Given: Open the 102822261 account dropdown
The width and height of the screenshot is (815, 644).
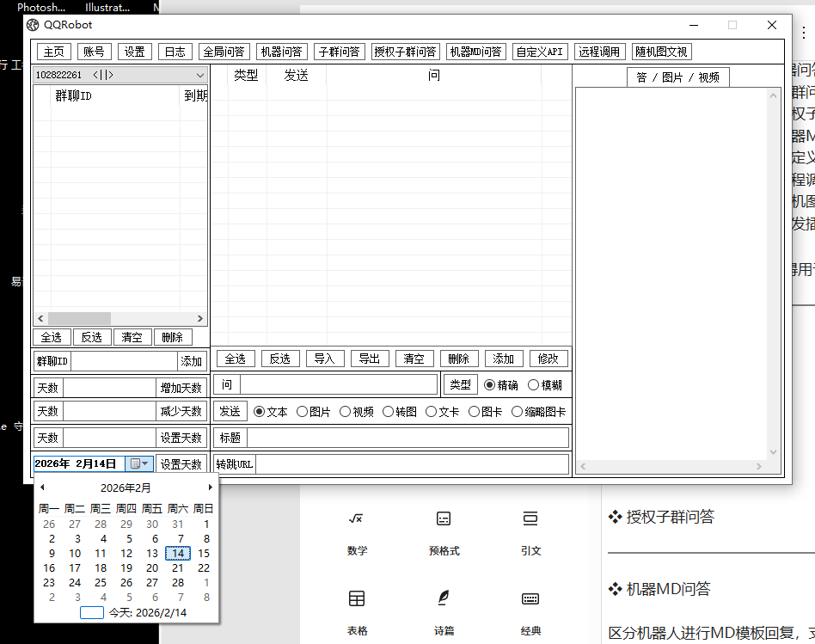Looking at the screenshot, I should tap(199, 75).
